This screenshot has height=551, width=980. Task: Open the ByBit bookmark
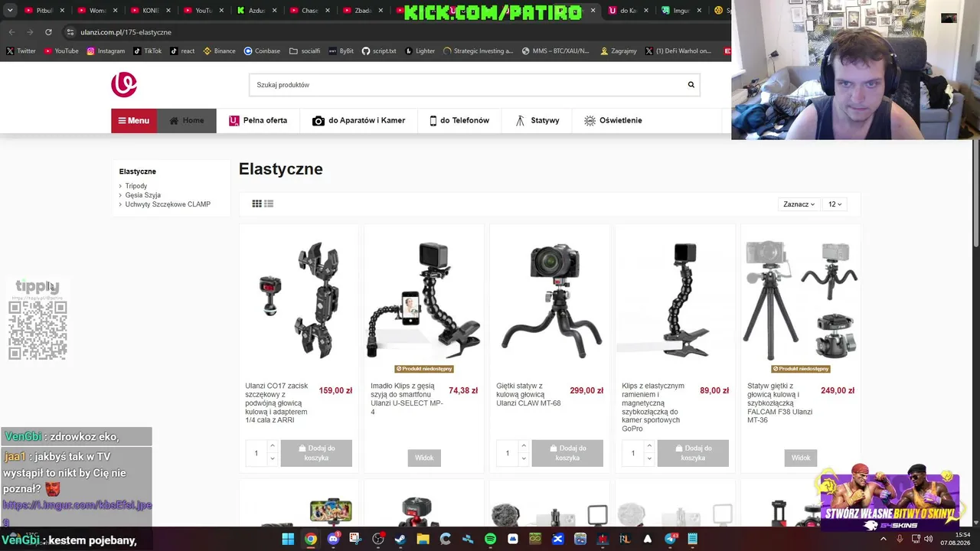(341, 51)
